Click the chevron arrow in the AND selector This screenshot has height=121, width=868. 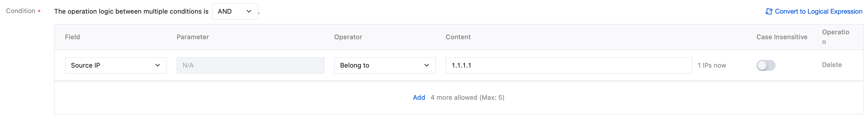pyautogui.click(x=249, y=11)
